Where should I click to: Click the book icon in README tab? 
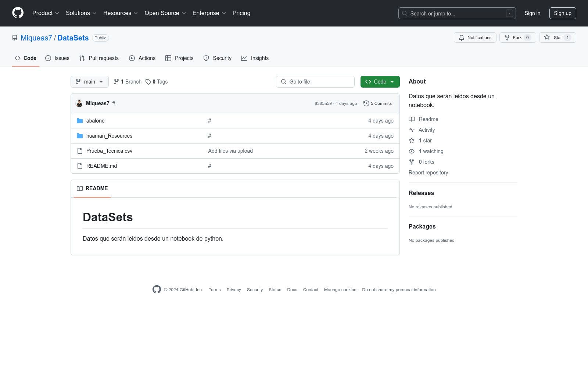click(x=80, y=188)
